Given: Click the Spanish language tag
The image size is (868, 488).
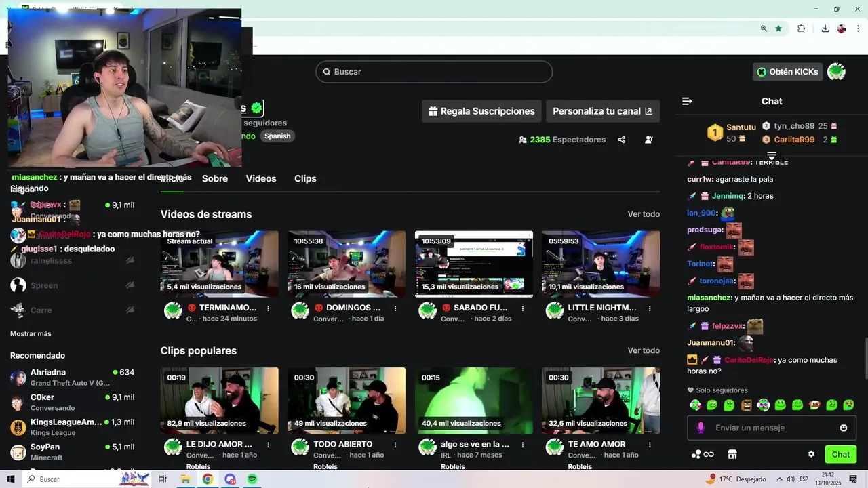Looking at the screenshot, I should pyautogui.click(x=277, y=136).
